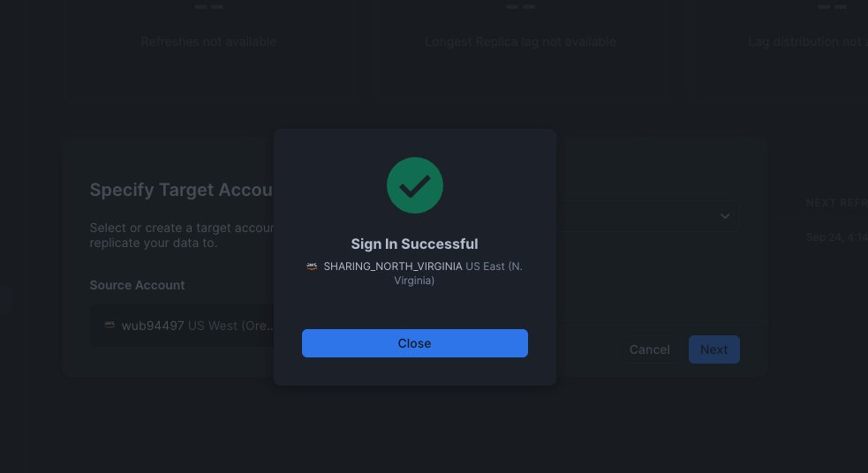868x473 pixels.
Task: Click the Next button
Action: (713, 349)
